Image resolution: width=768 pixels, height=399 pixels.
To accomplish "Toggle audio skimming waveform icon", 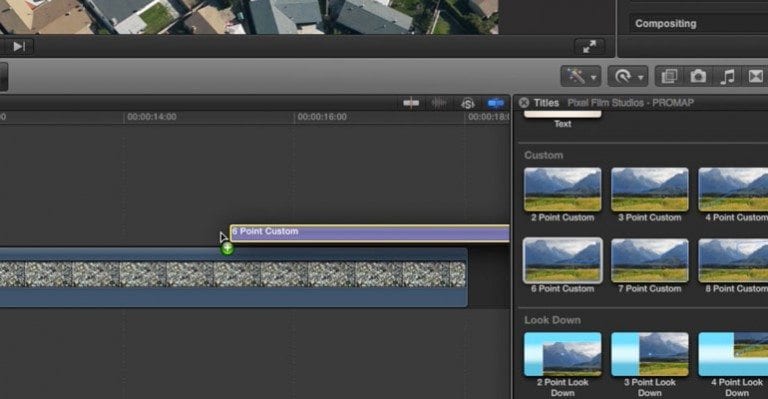I will tap(439, 103).
